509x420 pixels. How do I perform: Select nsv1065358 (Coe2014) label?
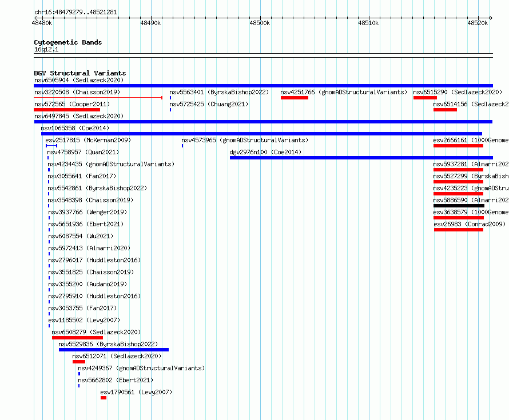[x=75, y=128]
